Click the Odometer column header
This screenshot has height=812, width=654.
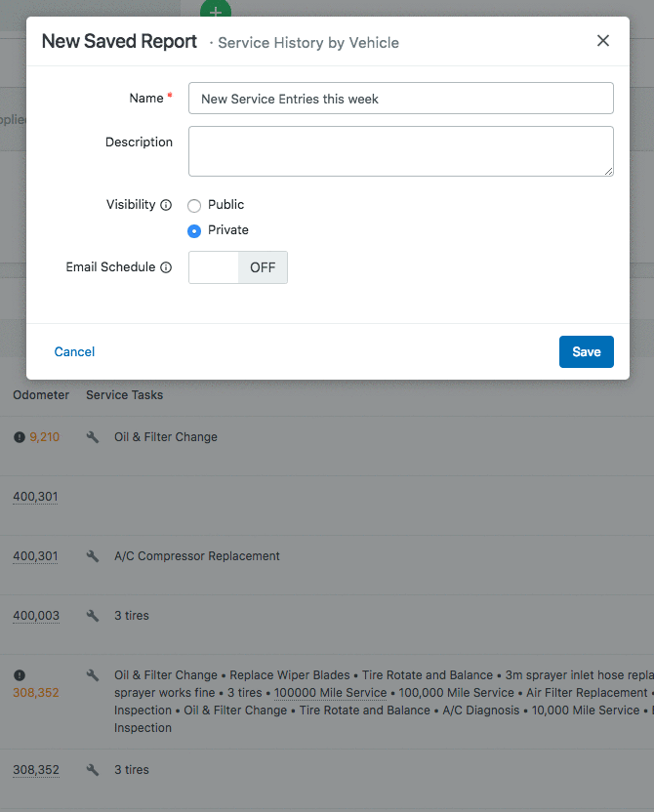(41, 395)
